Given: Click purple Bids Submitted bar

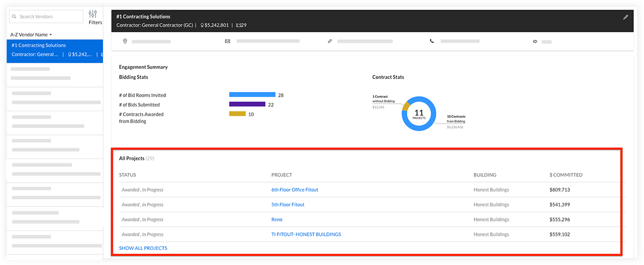Looking at the screenshot, I should click(247, 104).
